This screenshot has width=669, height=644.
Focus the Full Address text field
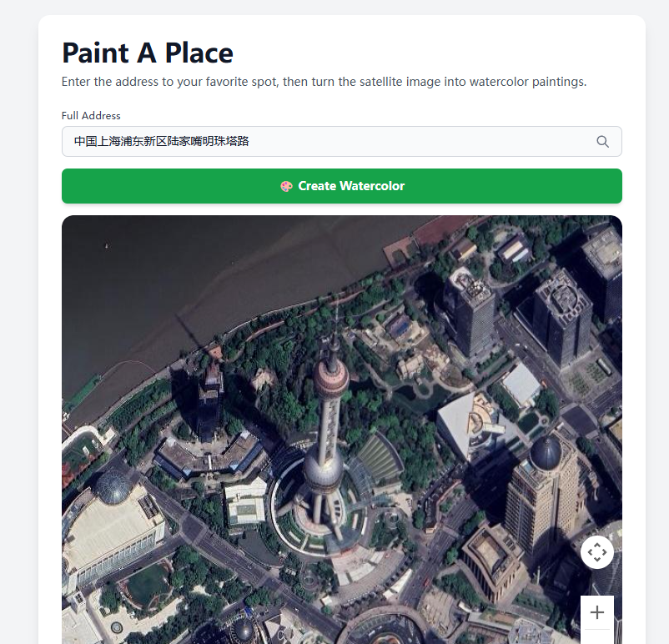pos(325,142)
